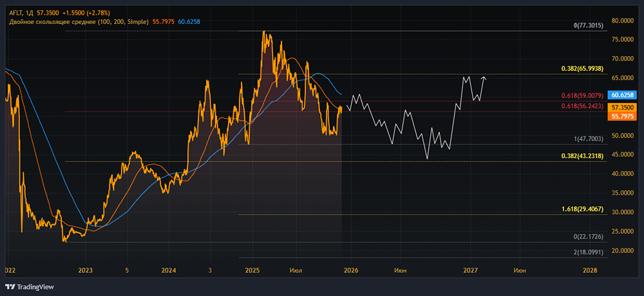This screenshot has height=296, width=644.
Task: Click the red 0.618(59.0079) Fibonacci label
Action: (x=582, y=95)
